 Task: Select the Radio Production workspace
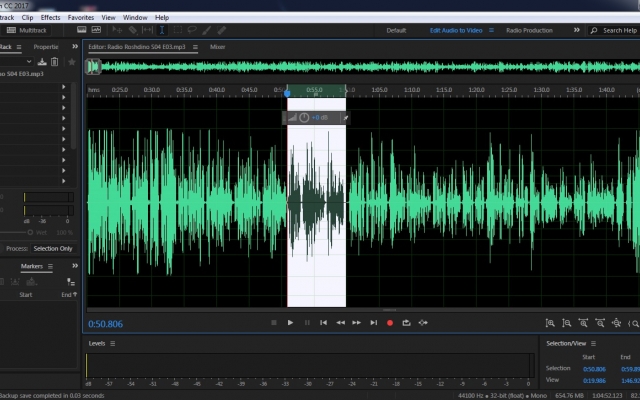[529, 30]
